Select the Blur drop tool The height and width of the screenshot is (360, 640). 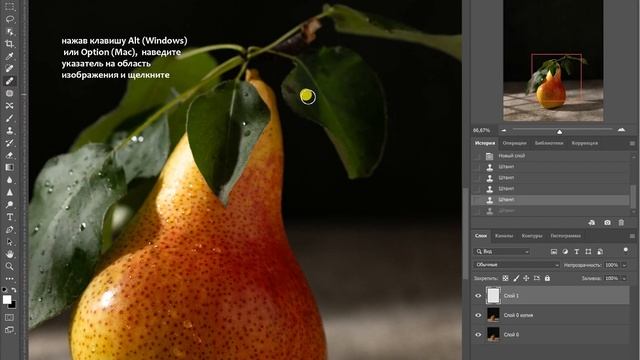click(9, 180)
